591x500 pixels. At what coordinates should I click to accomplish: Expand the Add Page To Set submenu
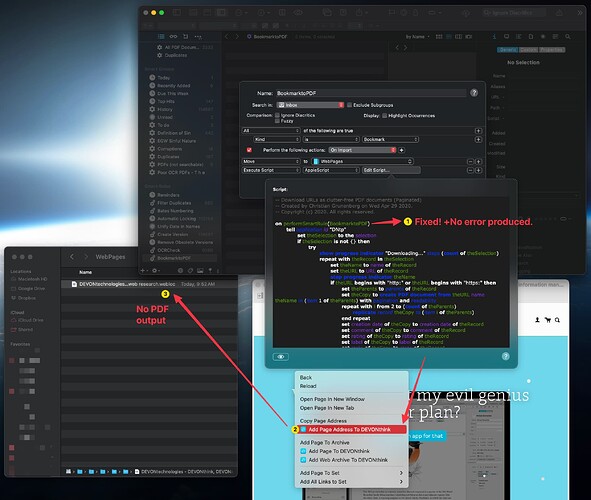tap(351, 473)
